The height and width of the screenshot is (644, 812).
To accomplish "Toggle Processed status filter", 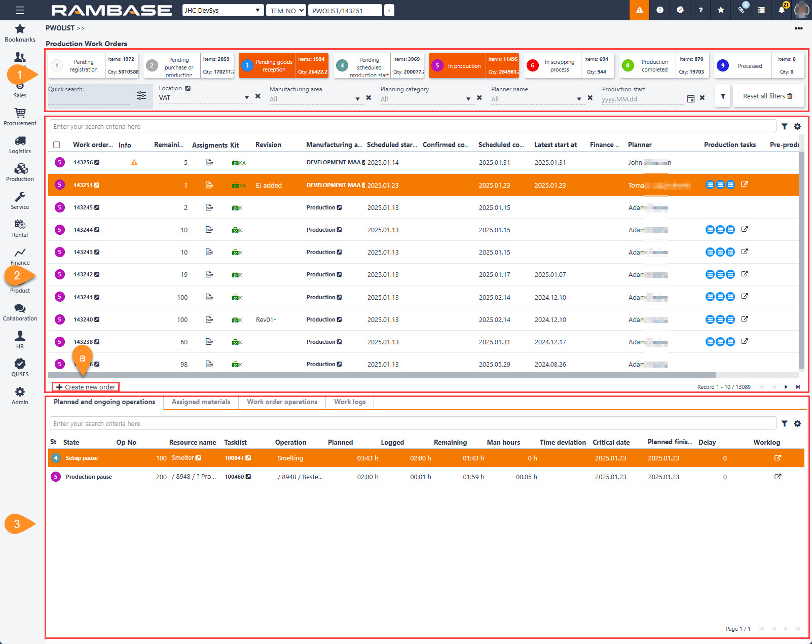I will pyautogui.click(x=759, y=66).
